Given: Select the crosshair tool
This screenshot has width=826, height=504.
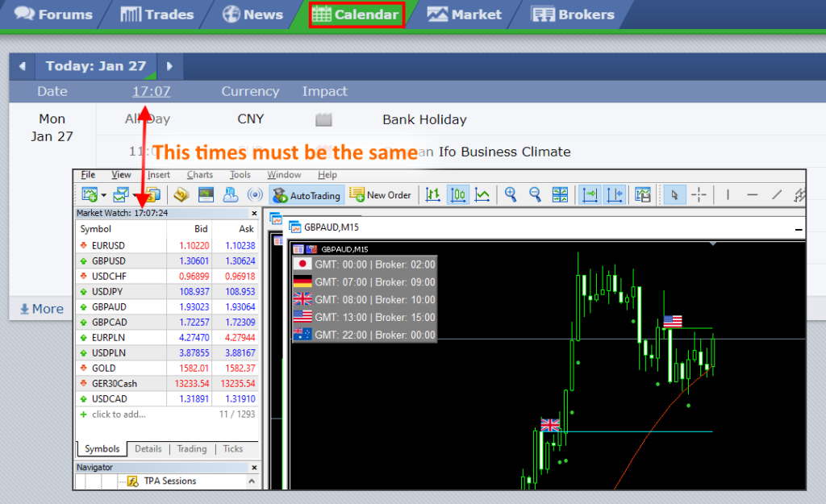Looking at the screenshot, I should [x=699, y=194].
